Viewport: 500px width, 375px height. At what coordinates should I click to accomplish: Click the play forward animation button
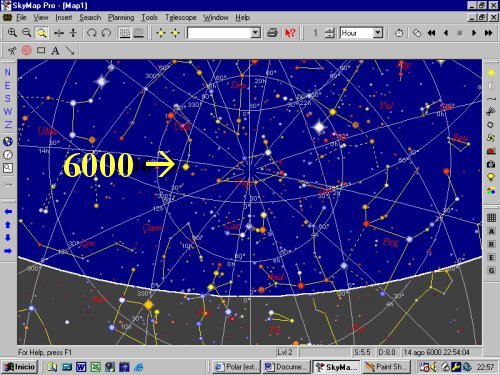coord(474,33)
